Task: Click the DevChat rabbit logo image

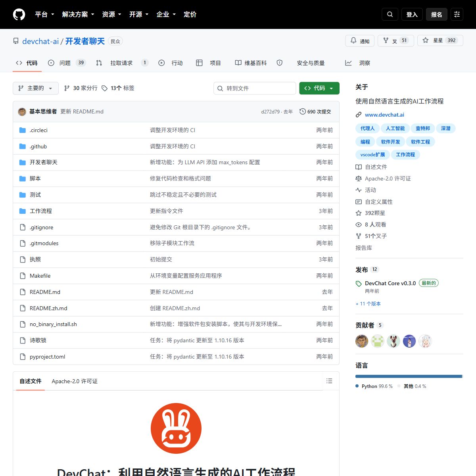Action: point(176,428)
